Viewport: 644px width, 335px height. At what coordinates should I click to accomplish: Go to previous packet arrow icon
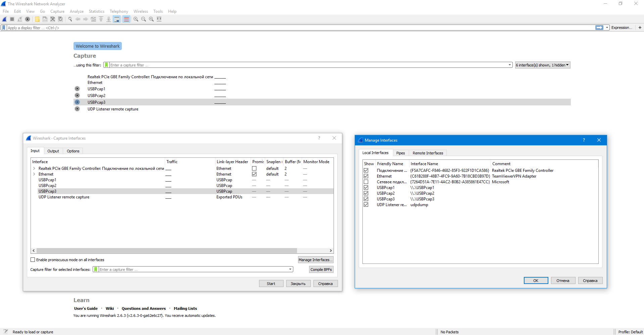(78, 19)
